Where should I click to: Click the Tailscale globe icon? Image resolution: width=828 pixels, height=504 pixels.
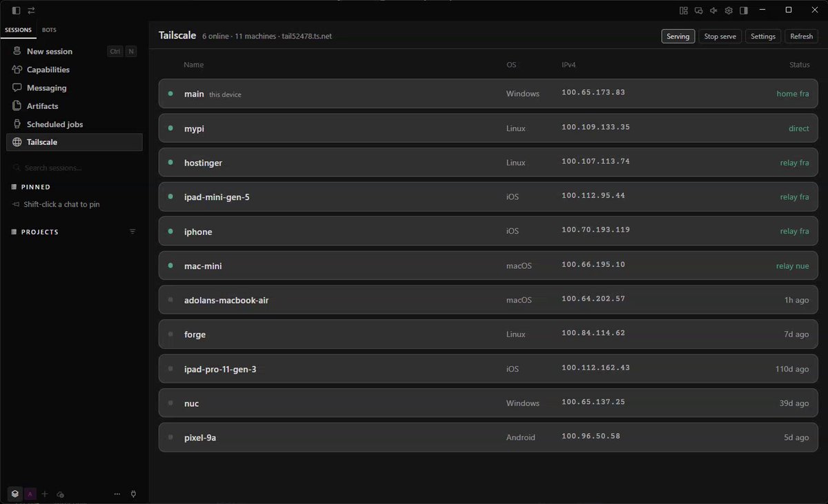[x=17, y=142]
